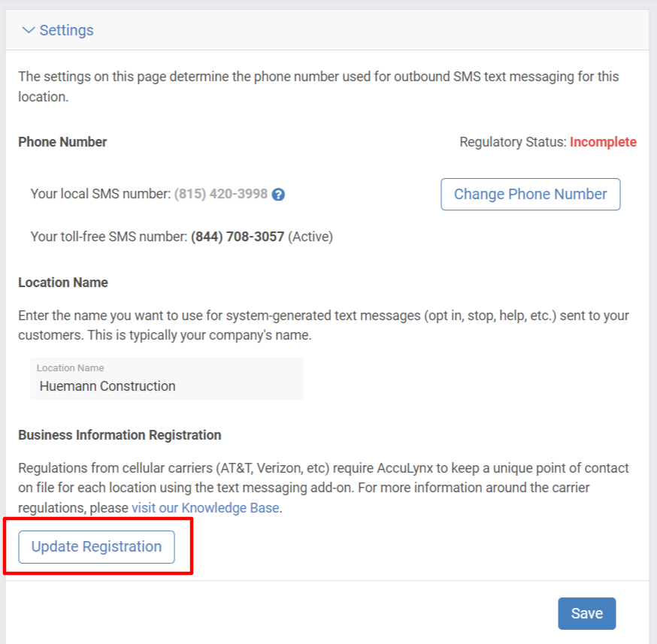Click the cellular carriers regulations paragraph
Image resolution: width=657 pixels, height=644 pixels.
(323, 488)
